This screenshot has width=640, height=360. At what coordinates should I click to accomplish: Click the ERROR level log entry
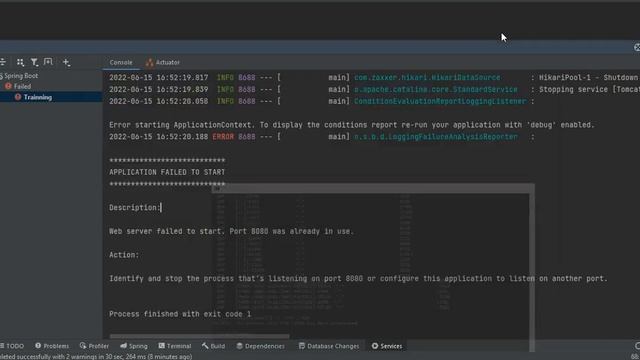click(x=223, y=137)
